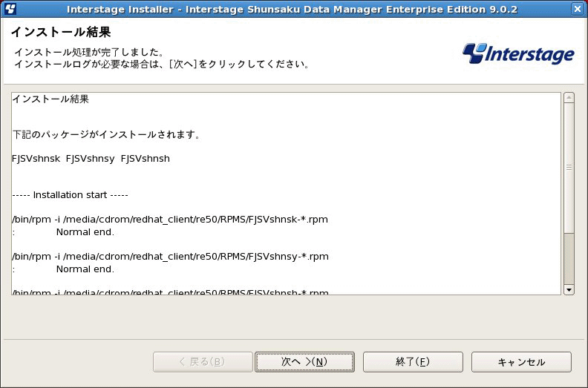Click the Interstage installer title bar icon

[x=10, y=9]
